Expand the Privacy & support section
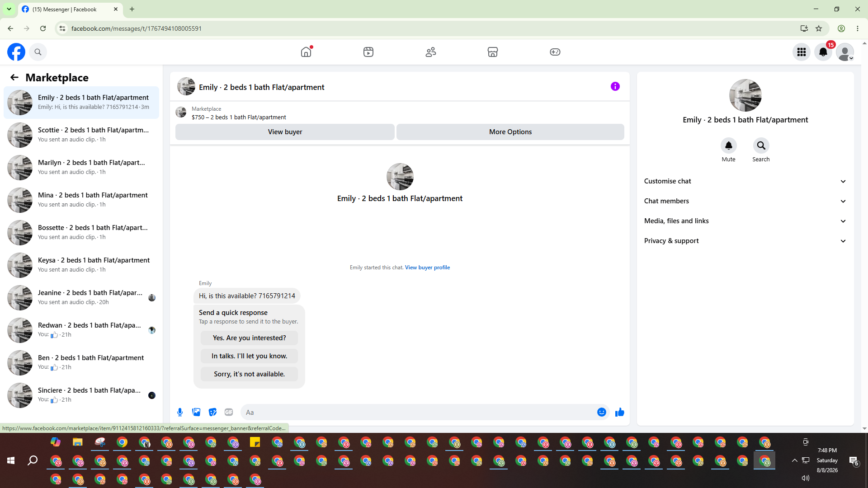 [x=745, y=241]
